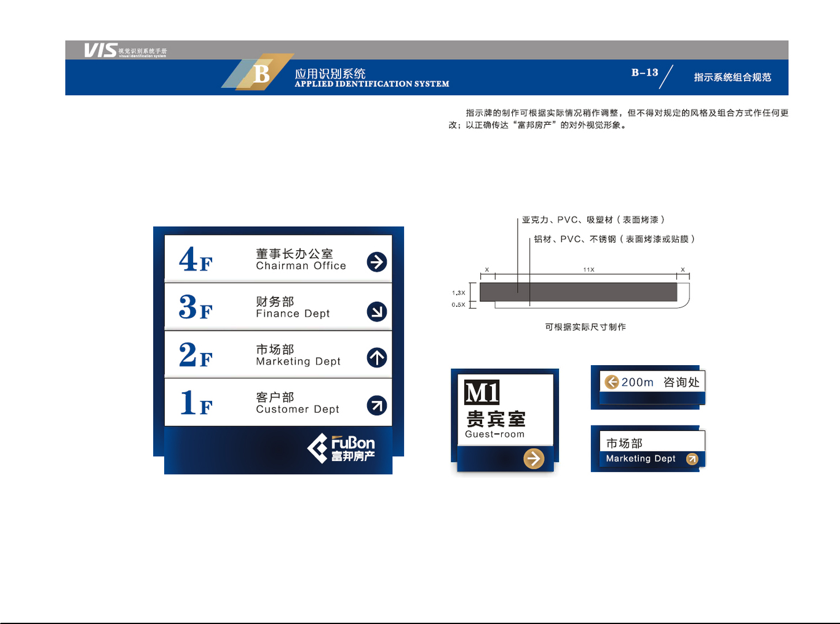Image resolution: width=840 pixels, height=624 pixels.
Task: Click the '客户部' text on 1F row
Action: tap(275, 397)
